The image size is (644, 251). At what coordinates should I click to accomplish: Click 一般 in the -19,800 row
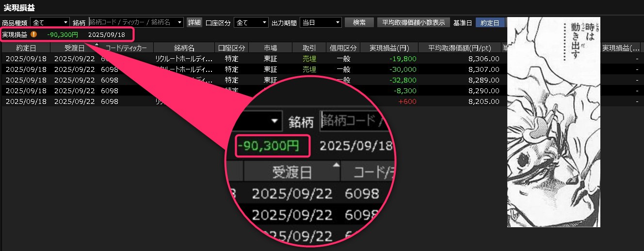(343, 58)
